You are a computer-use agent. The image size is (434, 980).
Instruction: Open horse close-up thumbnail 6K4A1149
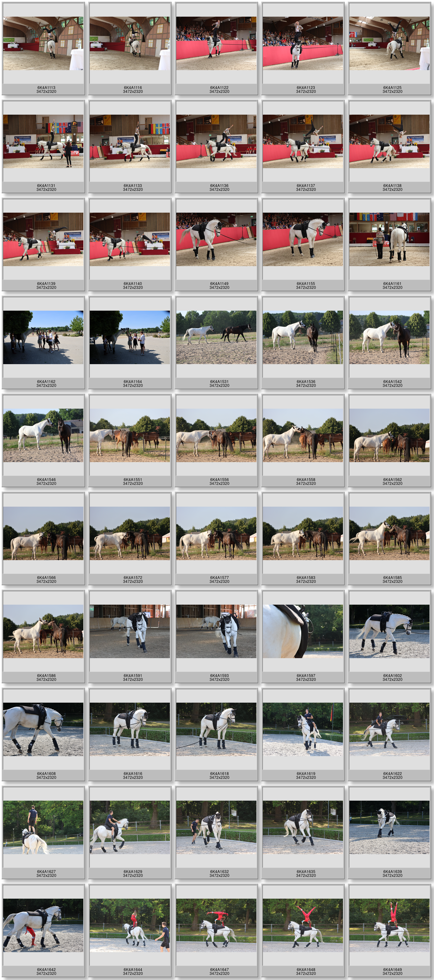[x=216, y=239]
